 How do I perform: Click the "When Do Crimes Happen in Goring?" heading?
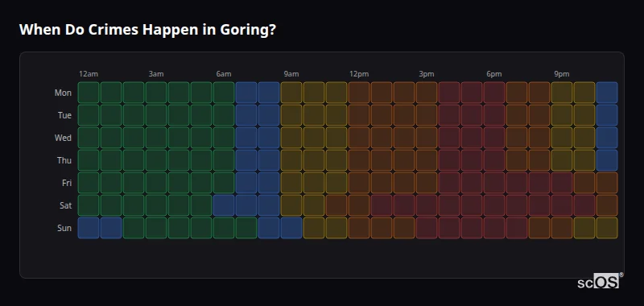point(147,30)
